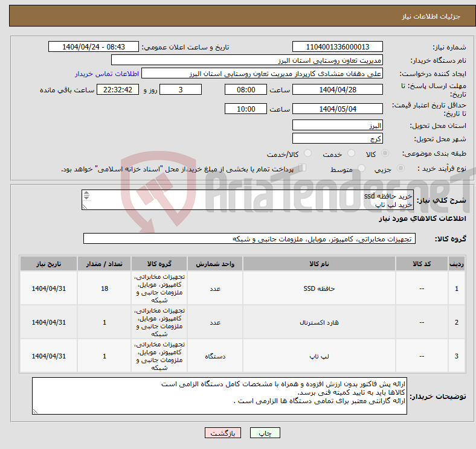The width and height of the screenshot is (476, 449).
Task: Click the need date 1404/04/31 in the حافظه SSD row
Action: tap(48, 288)
